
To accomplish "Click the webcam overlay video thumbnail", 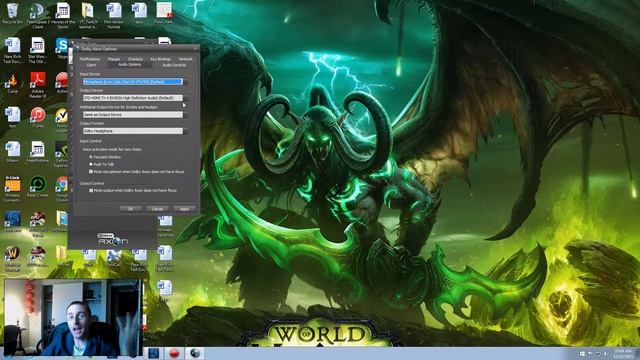I will [x=73, y=317].
